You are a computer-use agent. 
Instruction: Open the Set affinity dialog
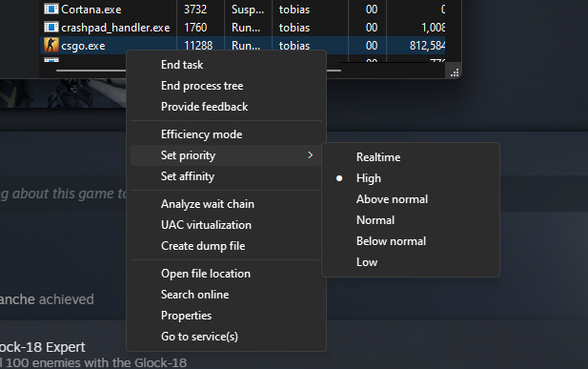tap(188, 176)
